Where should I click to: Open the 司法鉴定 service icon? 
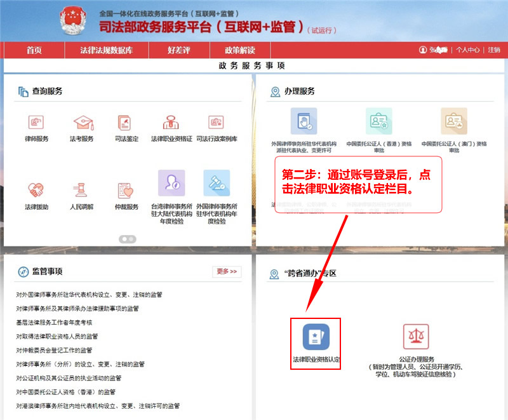click(x=126, y=123)
